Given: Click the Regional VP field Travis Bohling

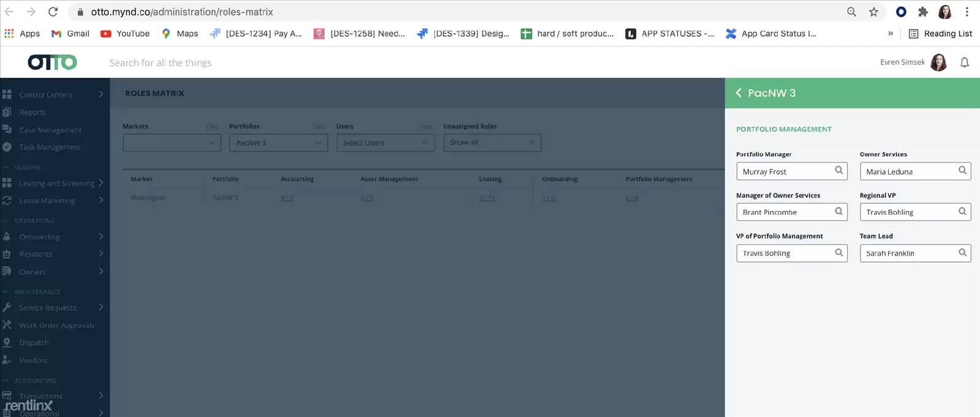Looking at the screenshot, I should [915, 212].
